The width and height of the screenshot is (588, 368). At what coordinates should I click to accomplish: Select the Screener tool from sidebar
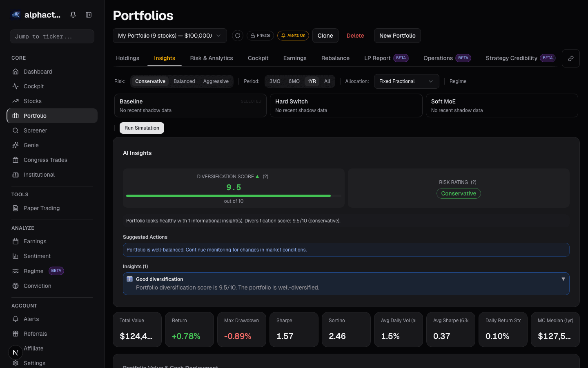coord(36,130)
